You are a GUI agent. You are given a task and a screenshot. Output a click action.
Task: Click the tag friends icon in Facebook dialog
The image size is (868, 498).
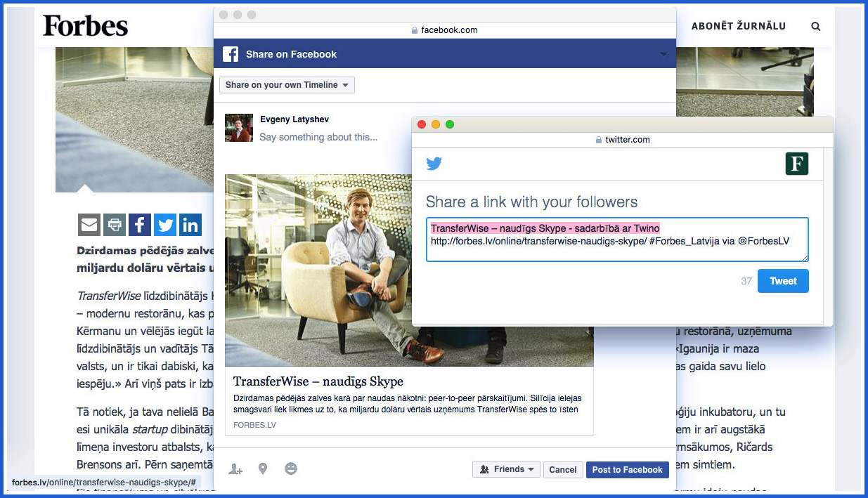235,468
